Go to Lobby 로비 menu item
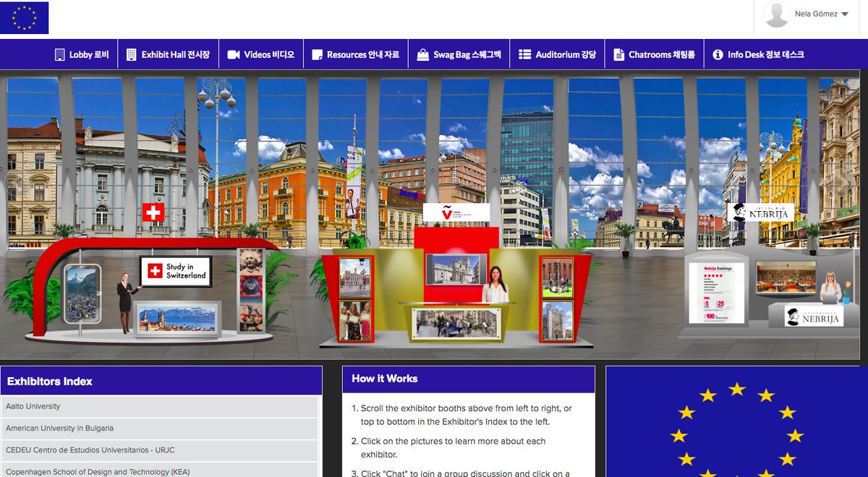The width and height of the screenshot is (868, 477). 82,54
